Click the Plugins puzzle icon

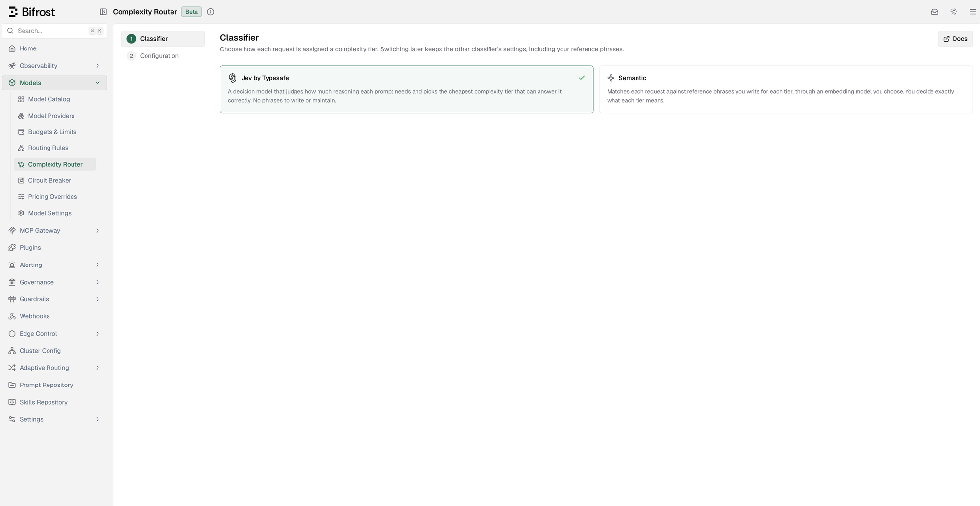tap(12, 248)
